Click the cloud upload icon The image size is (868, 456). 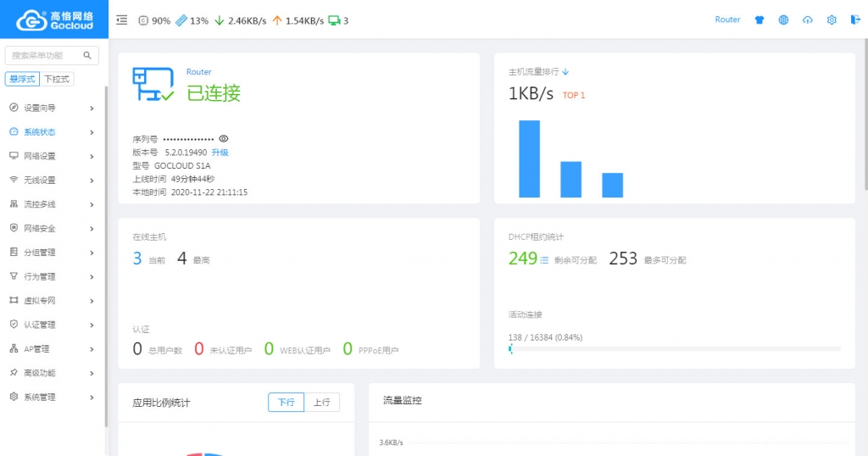pos(807,20)
